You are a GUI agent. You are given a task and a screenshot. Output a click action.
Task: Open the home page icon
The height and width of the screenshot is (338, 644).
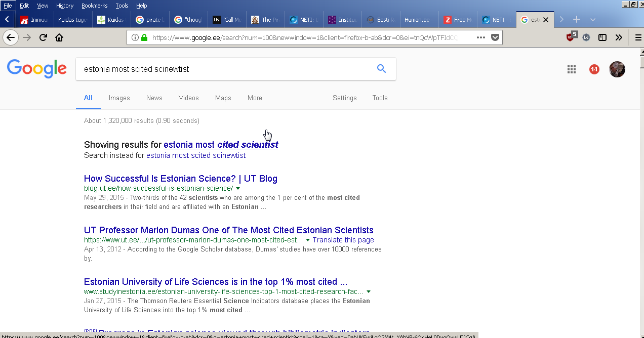click(59, 37)
